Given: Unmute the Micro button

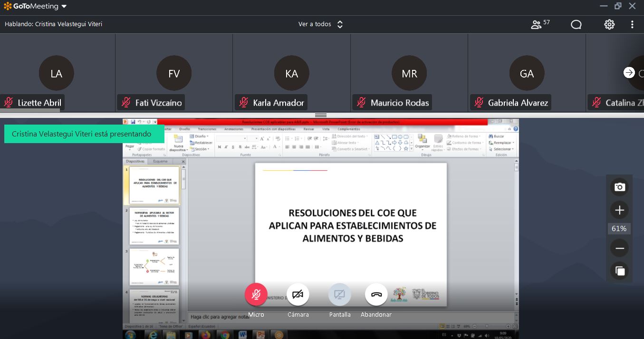Looking at the screenshot, I should pyautogui.click(x=256, y=295).
